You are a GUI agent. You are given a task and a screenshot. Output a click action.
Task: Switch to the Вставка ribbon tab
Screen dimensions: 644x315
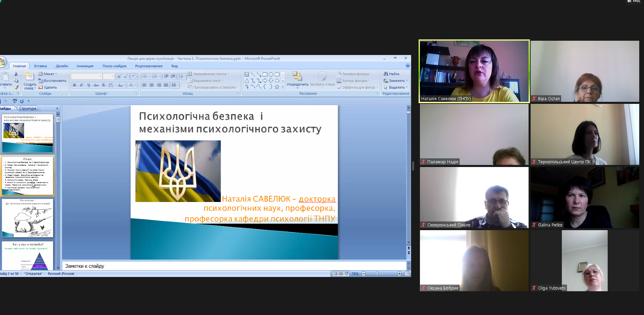[40, 66]
